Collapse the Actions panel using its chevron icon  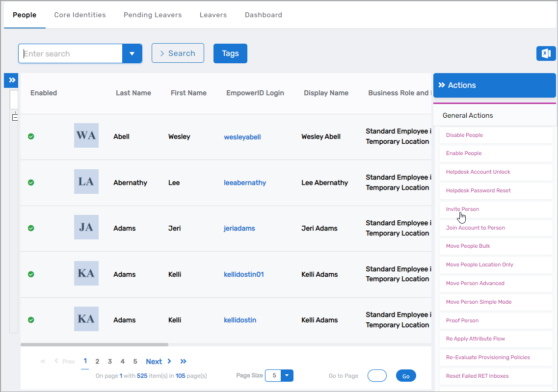441,85
